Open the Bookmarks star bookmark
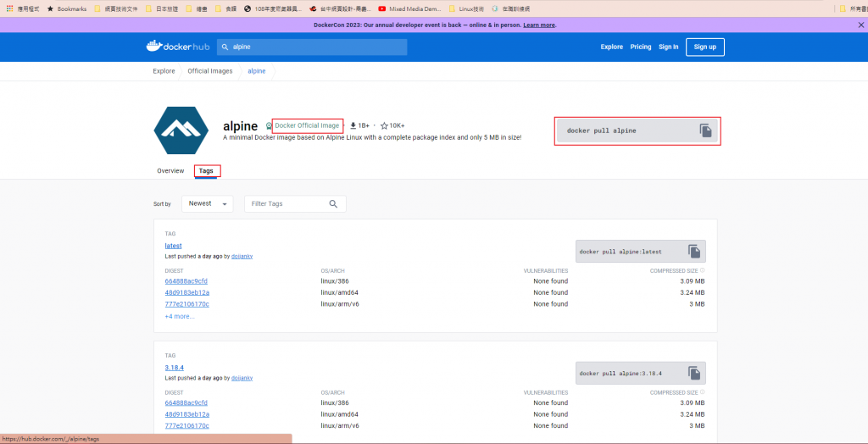The image size is (868, 444). 67,8
